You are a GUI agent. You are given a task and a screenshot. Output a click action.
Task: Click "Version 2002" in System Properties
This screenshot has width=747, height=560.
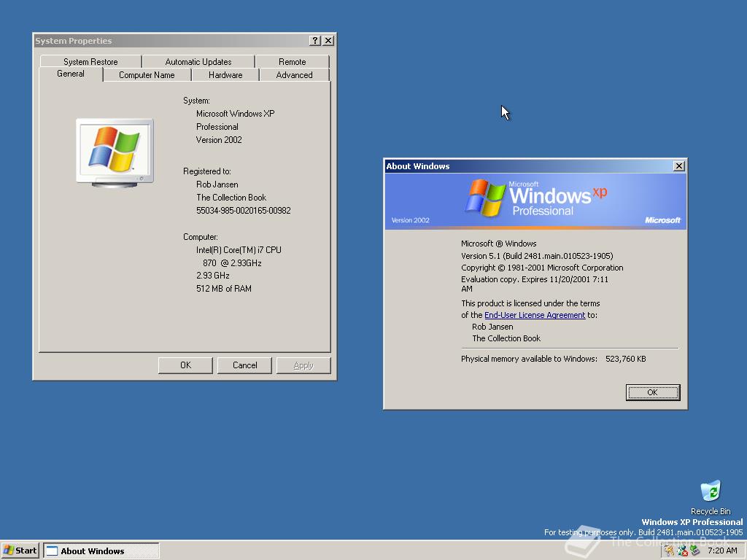coord(219,140)
